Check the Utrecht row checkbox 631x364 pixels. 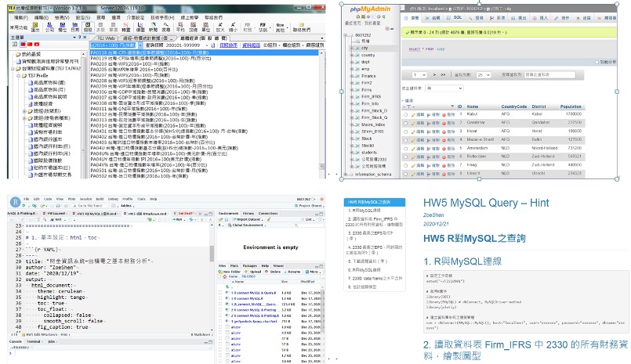(405, 174)
